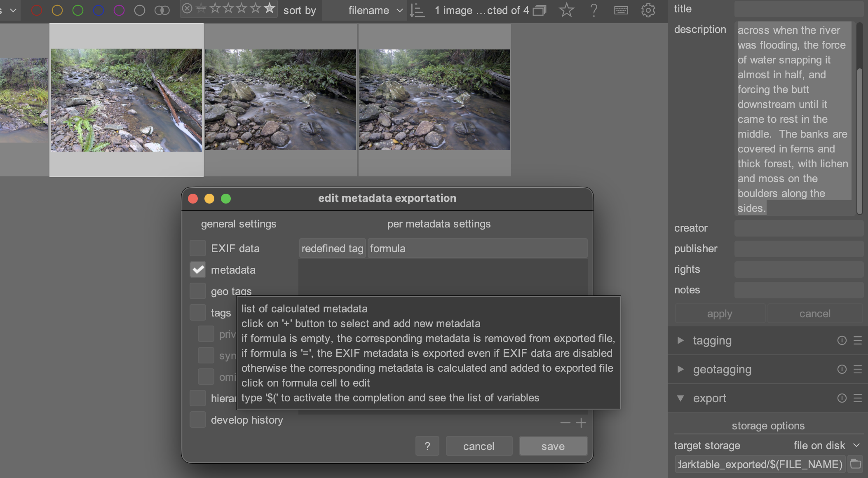Image resolution: width=868 pixels, height=478 pixels.
Task: Click the minus button to remove metadata
Action: point(565,423)
